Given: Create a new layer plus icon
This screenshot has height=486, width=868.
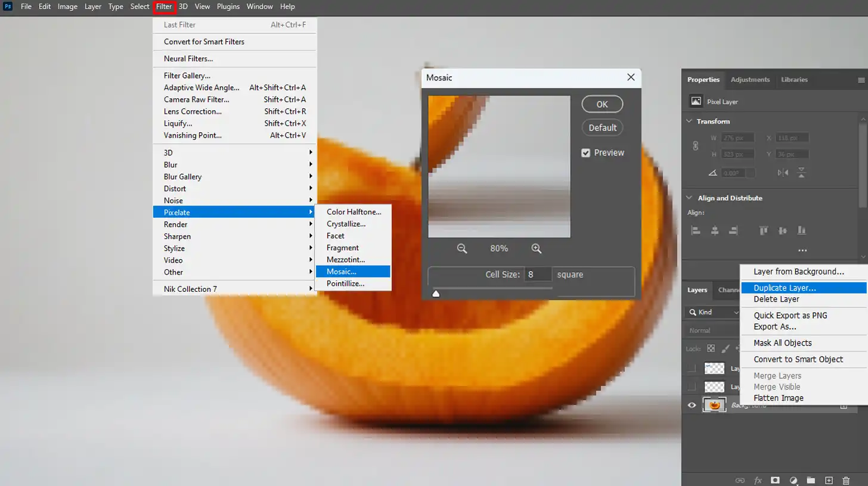Looking at the screenshot, I should pos(829,480).
